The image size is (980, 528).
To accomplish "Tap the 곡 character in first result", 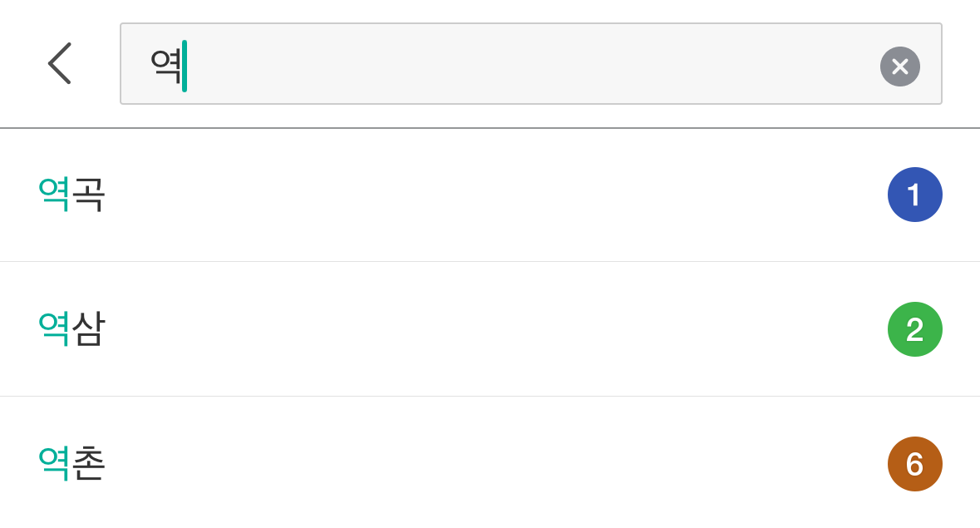I will [89, 195].
